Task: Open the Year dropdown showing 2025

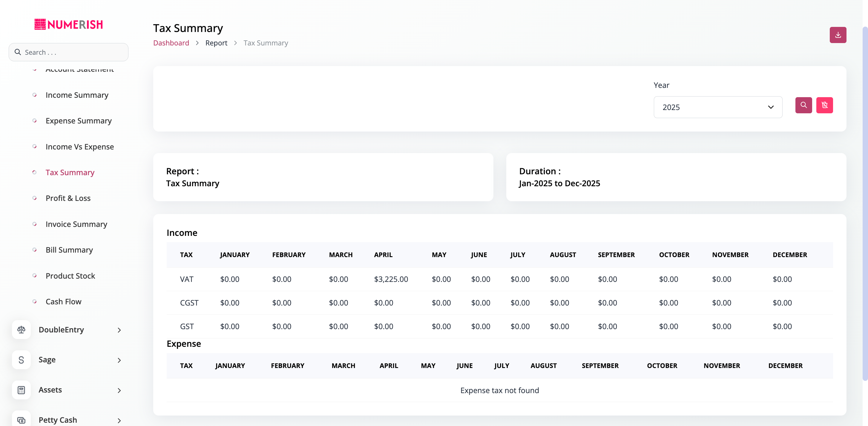Action: (718, 107)
